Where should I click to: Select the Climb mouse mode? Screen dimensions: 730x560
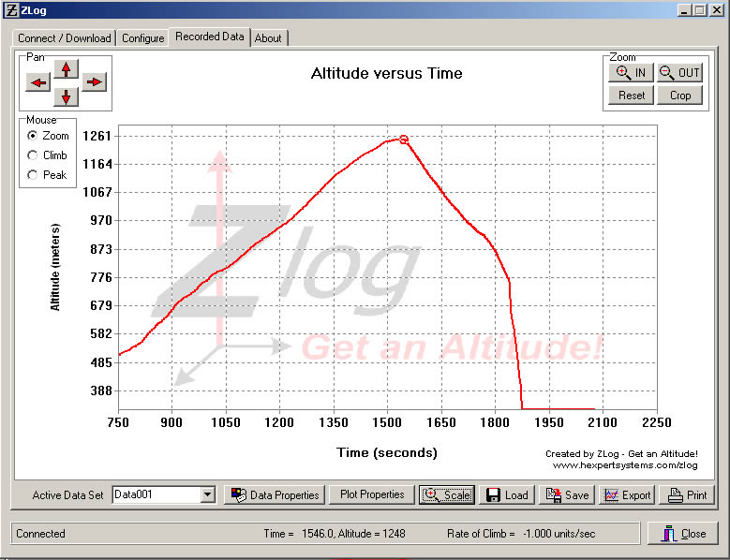(x=34, y=155)
